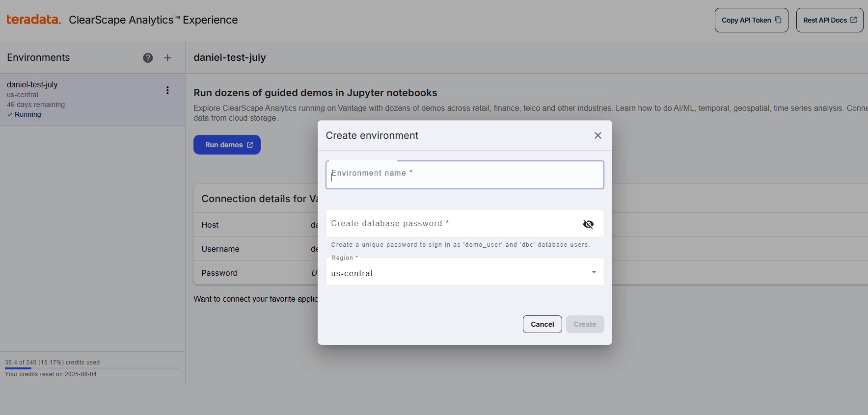The width and height of the screenshot is (868, 415).
Task: Open the us-central region combo box
Action: (457, 273)
